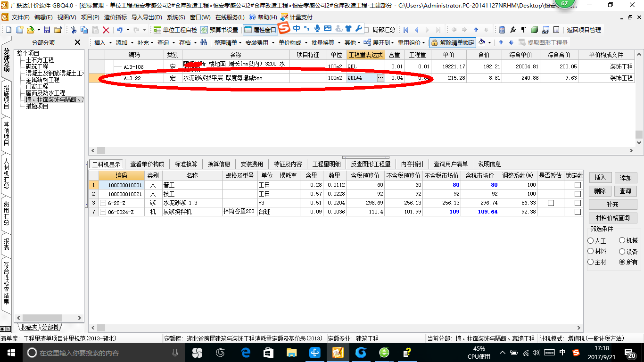
Task: Switch to the 人材机汇总 side tab
Action: pos(6,173)
